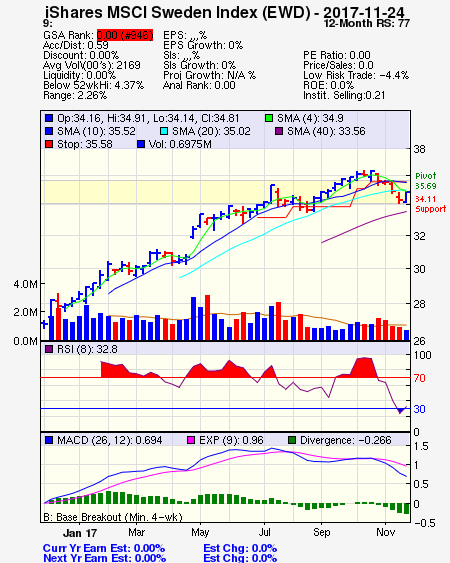Click the blue Vol legend swatch
The width and height of the screenshot is (450, 563).
pos(141,144)
